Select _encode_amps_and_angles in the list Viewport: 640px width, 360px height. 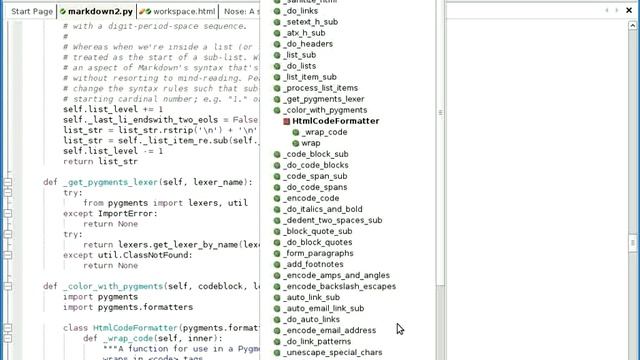336,276
